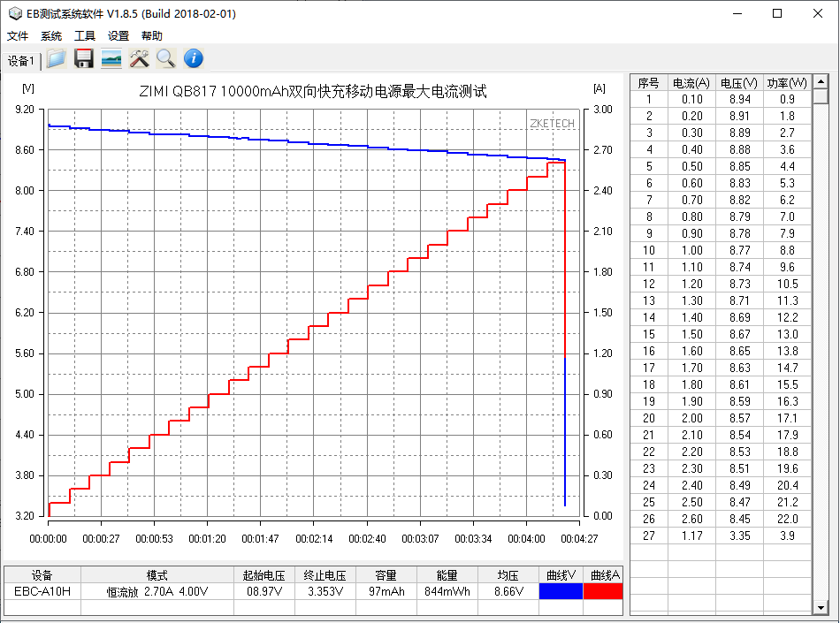Screen dimensions: 840x623
Task: Click the table scrollbar up arrow
Action: coord(821,81)
